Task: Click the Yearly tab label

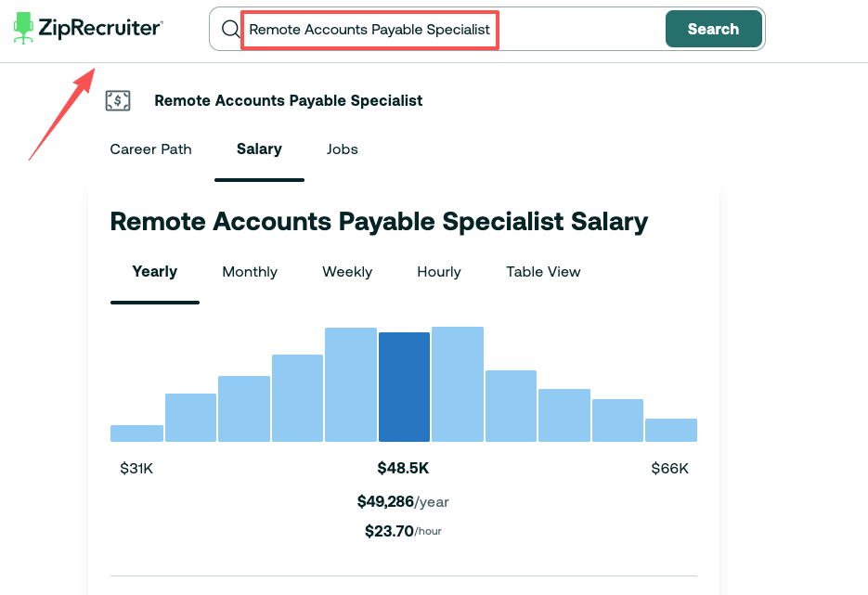Action: [154, 272]
